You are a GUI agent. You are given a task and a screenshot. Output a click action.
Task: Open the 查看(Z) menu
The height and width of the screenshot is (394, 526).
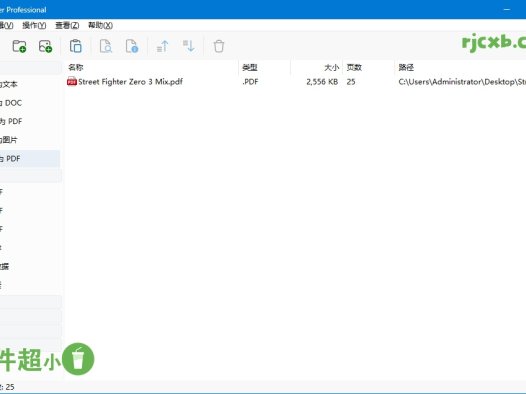[x=67, y=25]
